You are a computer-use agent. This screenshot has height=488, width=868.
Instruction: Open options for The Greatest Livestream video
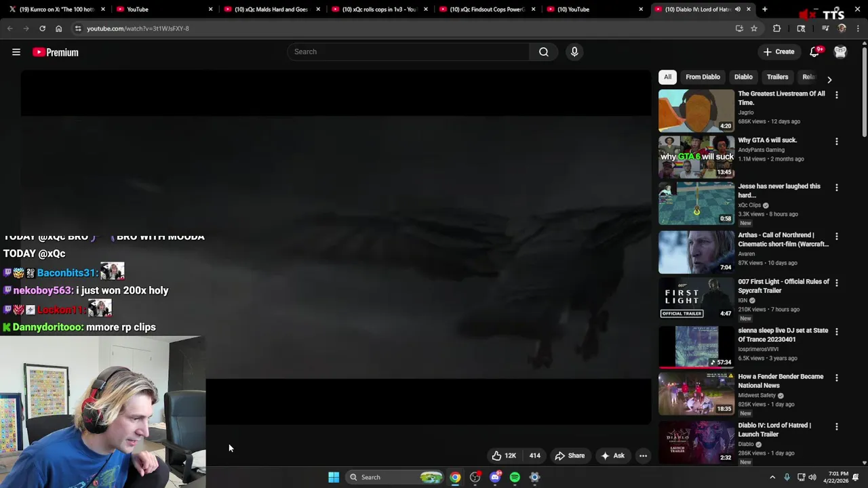click(x=836, y=96)
